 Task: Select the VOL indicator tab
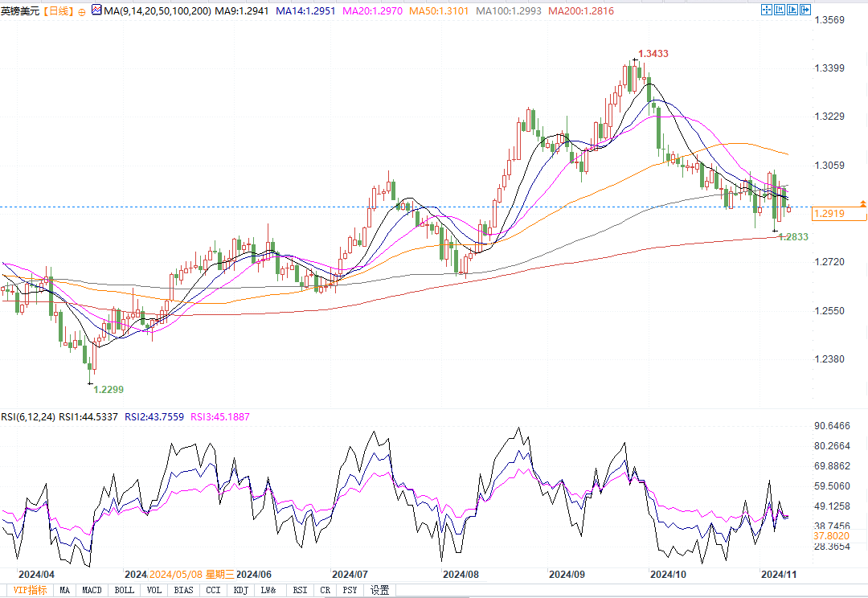(x=154, y=591)
